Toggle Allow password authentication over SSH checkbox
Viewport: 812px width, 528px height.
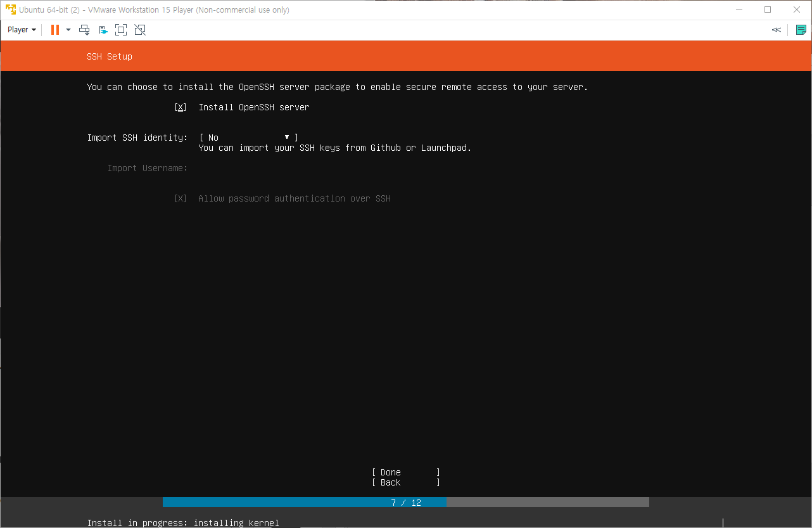(181, 198)
